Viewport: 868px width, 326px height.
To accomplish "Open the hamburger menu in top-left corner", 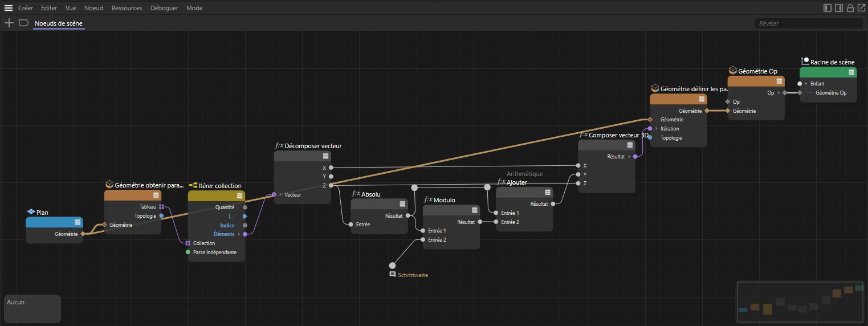I will point(9,8).
